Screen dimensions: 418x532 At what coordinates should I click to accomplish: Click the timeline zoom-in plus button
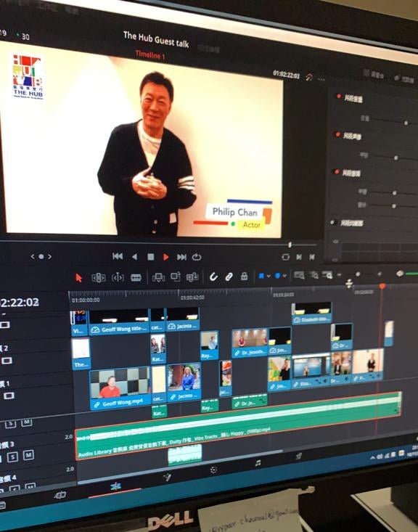pyautogui.click(x=380, y=274)
